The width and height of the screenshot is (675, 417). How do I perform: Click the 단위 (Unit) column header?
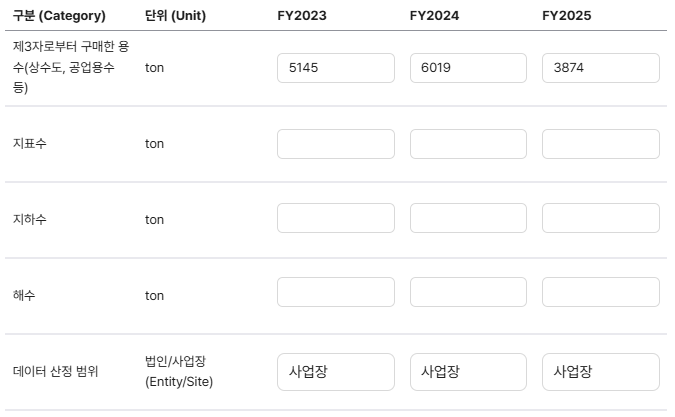[175, 15]
